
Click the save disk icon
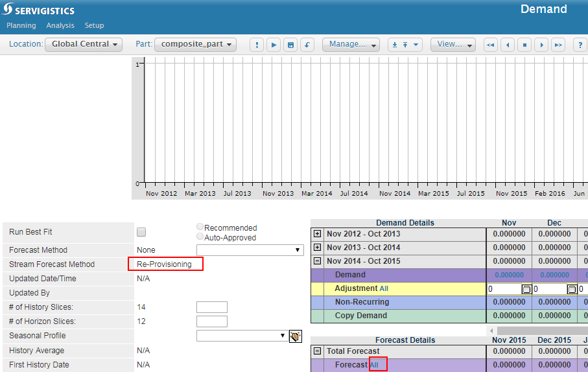click(290, 45)
